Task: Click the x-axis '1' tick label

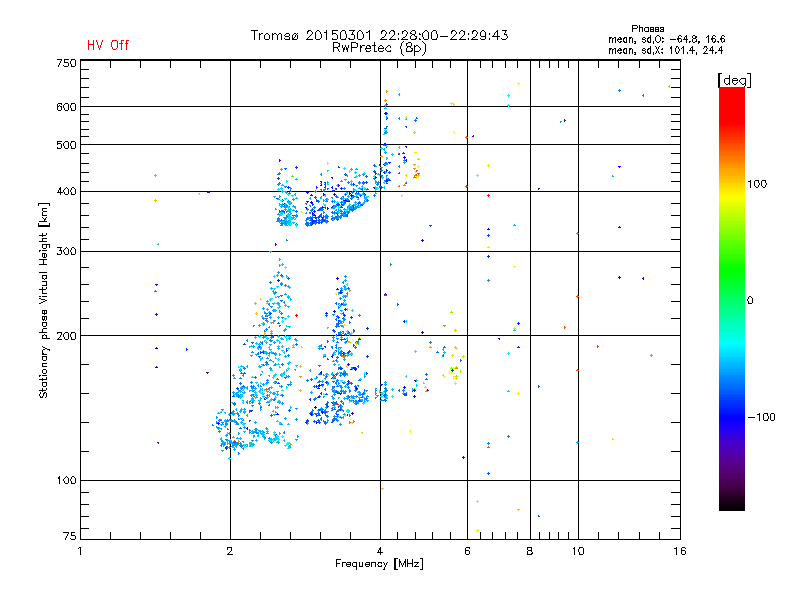Action: pos(80,551)
